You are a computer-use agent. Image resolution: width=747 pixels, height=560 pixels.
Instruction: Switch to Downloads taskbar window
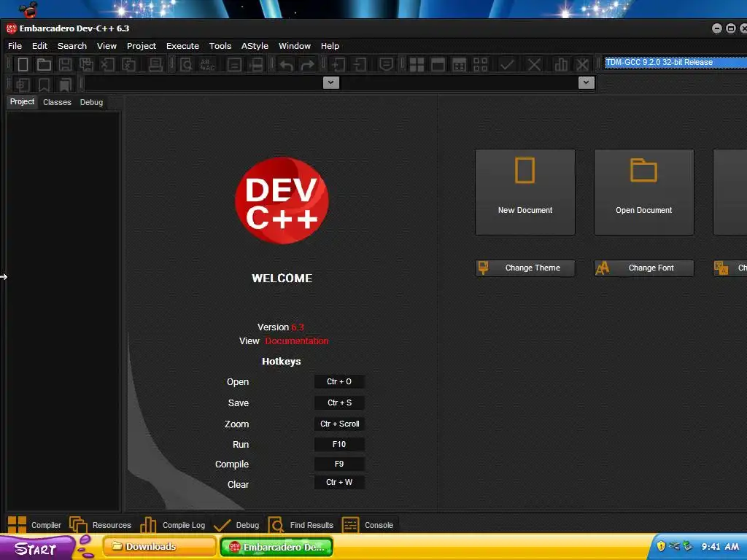coord(160,547)
